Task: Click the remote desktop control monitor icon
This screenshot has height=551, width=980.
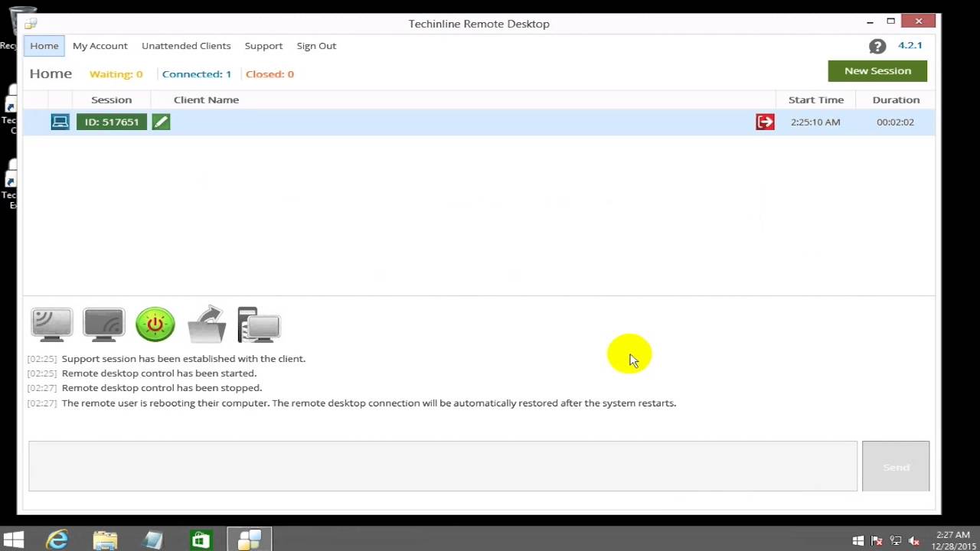Action: [52, 324]
